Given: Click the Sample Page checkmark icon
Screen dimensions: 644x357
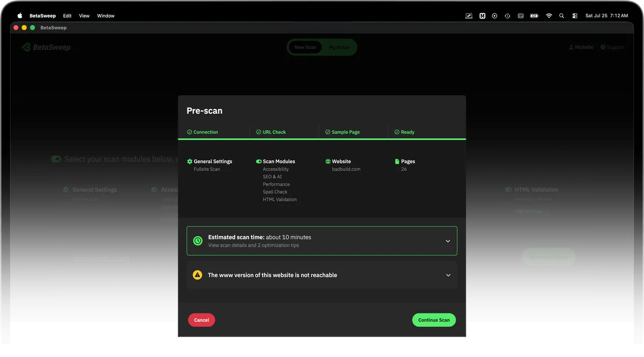Looking at the screenshot, I should click(x=328, y=132).
